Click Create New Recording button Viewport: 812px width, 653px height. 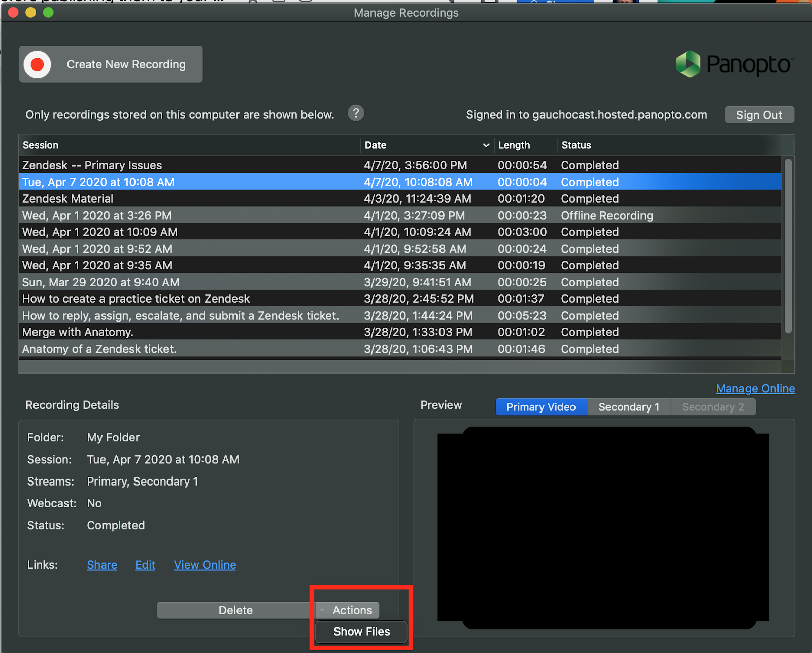coord(111,64)
